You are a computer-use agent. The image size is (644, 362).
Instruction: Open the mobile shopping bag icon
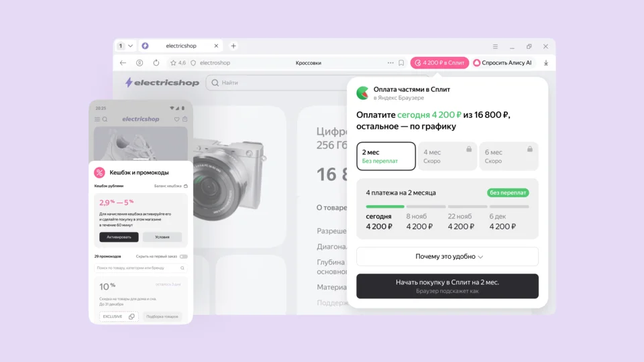tap(185, 119)
